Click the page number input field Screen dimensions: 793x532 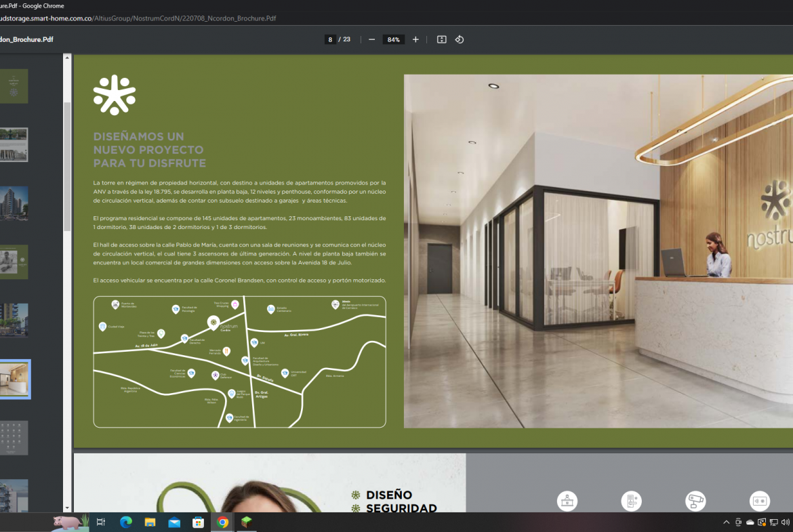pos(331,39)
